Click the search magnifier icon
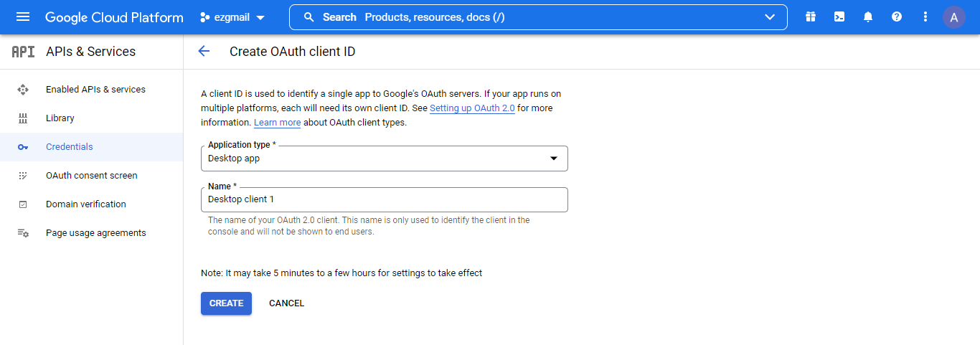This screenshot has width=980, height=345. (x=309, y=17)
